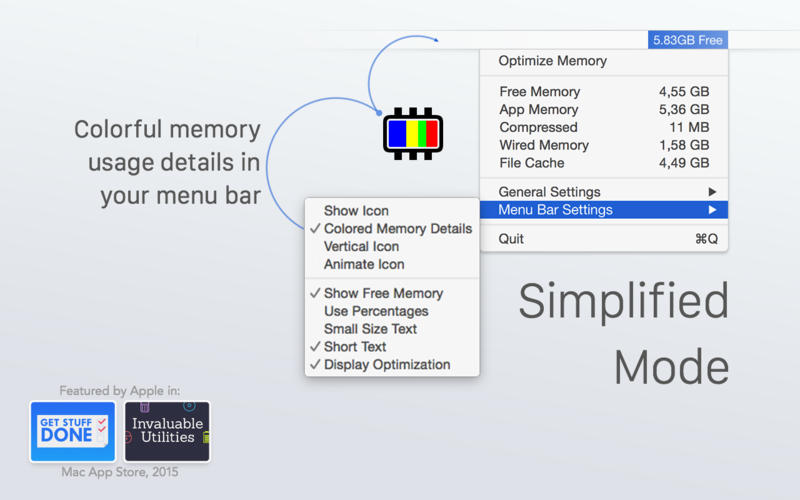Screen dimensions: 800x500
Task: Enable Use Percentages option
Action: pyautogui.click(x=376, y=311)
